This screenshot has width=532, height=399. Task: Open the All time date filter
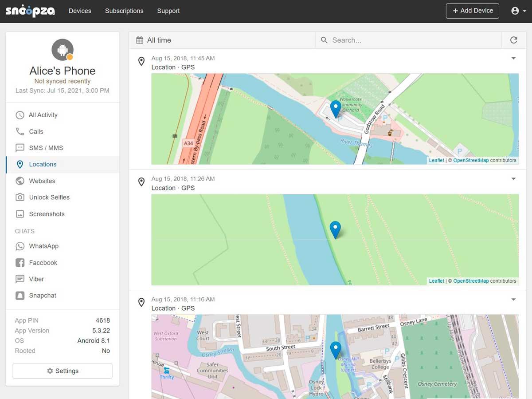pyautogui.click(x=154, y=40)
